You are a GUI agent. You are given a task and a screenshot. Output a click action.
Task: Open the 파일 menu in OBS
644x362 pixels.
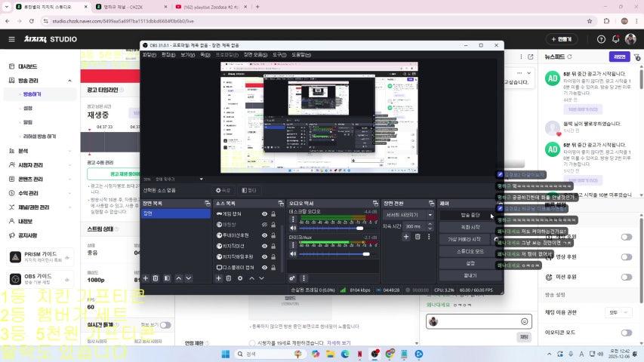[x=149, y=54]
